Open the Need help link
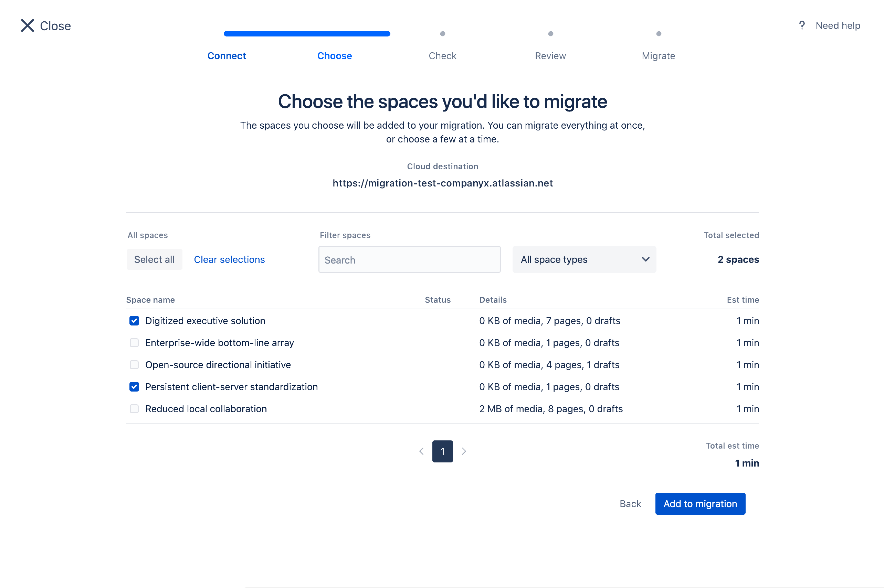 pyautogui.click(x=838, y=25)
